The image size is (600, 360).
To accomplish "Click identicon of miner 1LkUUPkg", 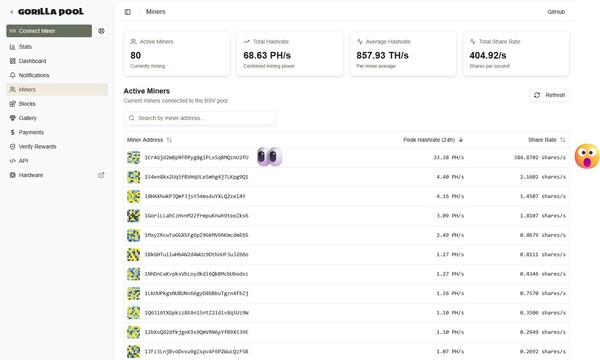I will coord(134,293).
